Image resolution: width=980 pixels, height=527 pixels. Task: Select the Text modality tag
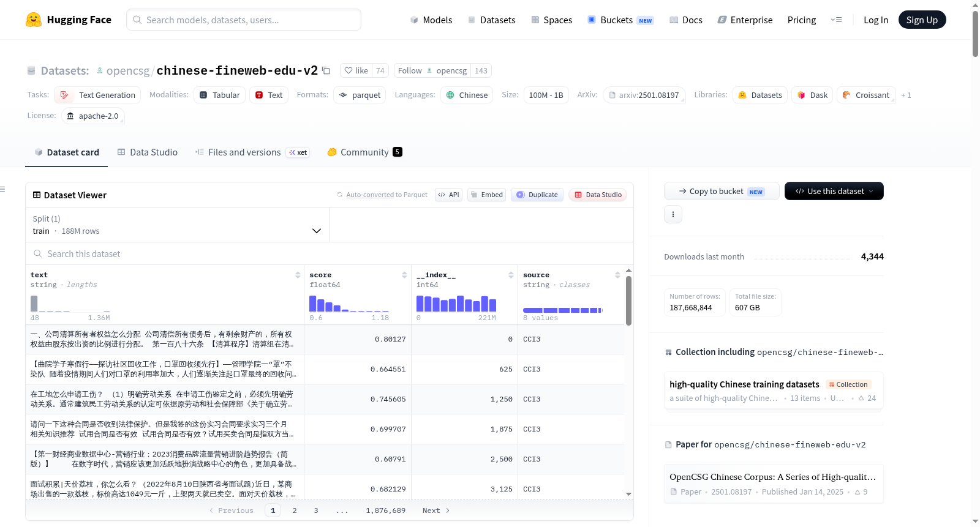coord(269,95)
